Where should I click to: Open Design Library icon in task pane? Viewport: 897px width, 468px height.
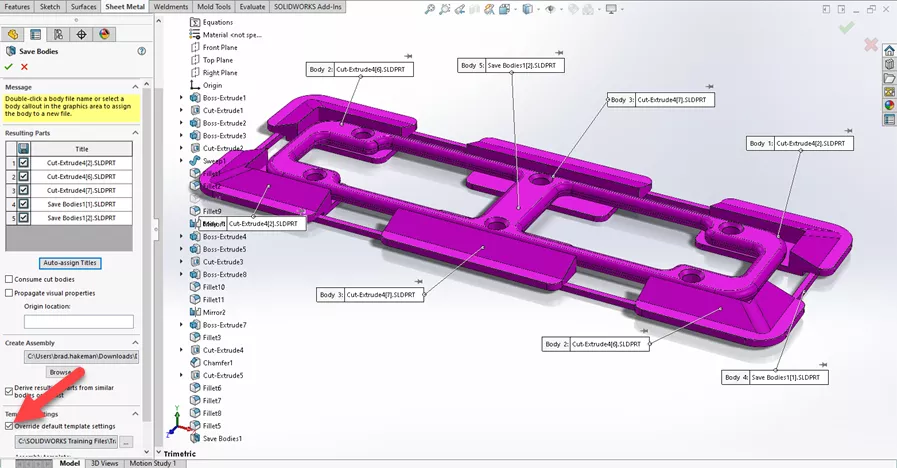pos(889,64)
